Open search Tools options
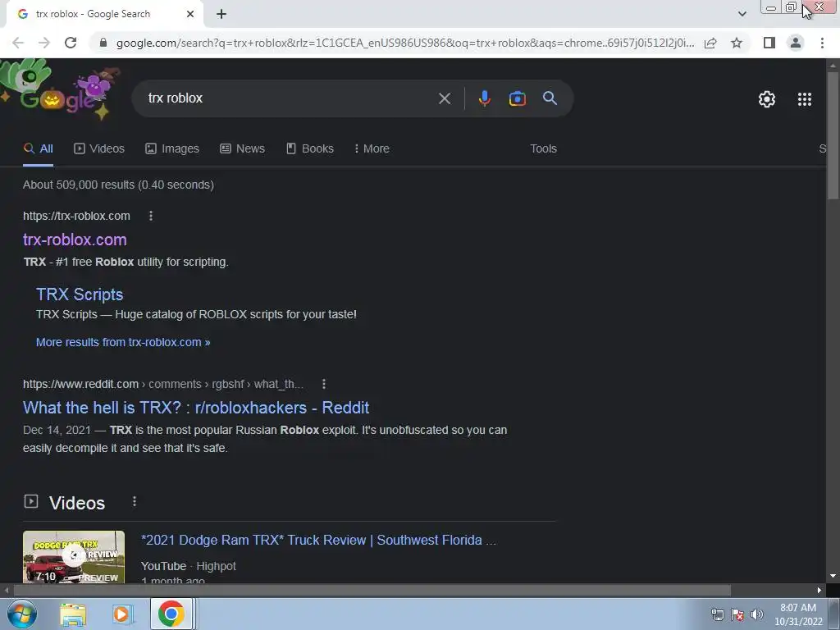 click(543, 149)
